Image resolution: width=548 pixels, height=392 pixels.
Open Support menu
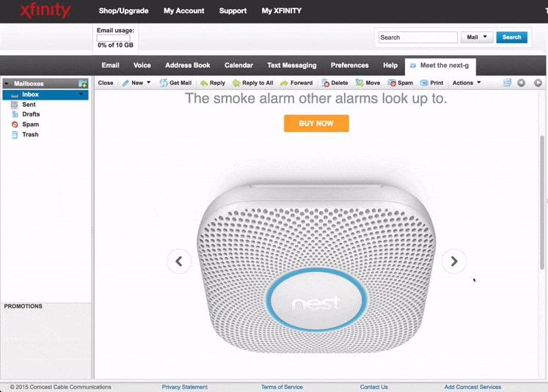coord(233,11)
